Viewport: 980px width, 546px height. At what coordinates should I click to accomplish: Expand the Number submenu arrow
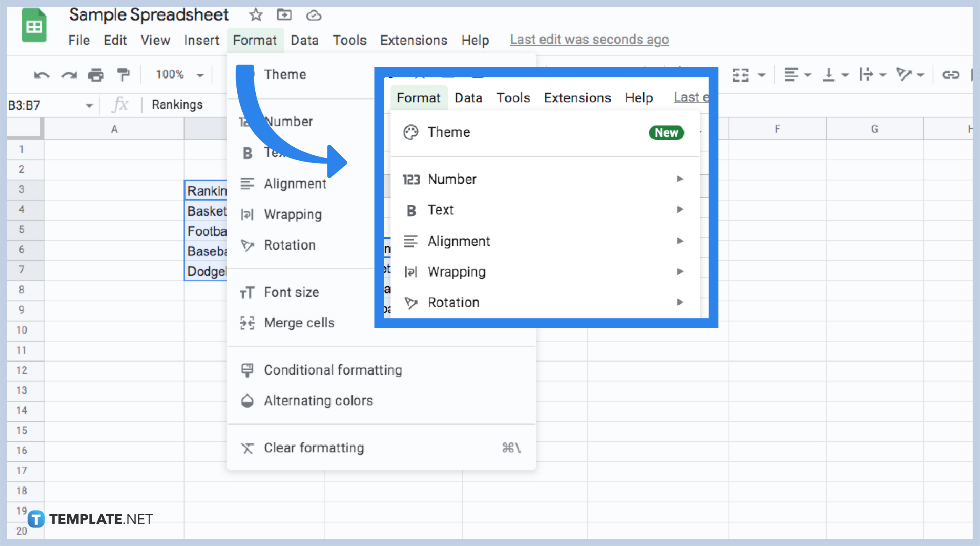tap(680, 180)
